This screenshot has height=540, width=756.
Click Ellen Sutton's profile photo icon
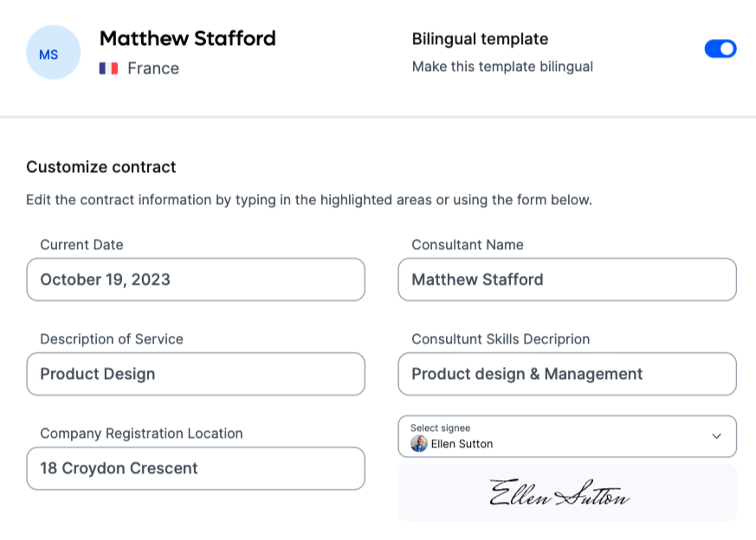420,445
